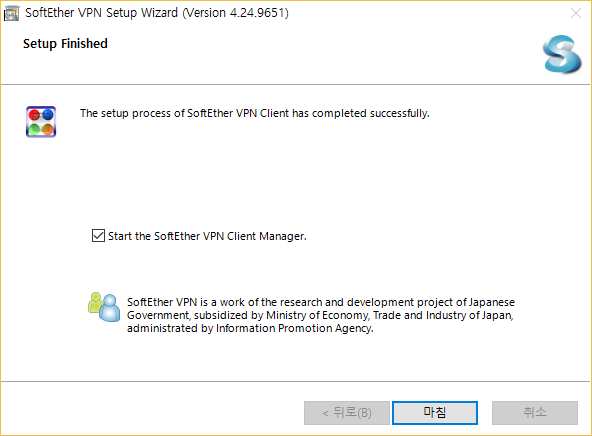Click the two-people users icon
The image size is (592, 436).
pos(104,307)
